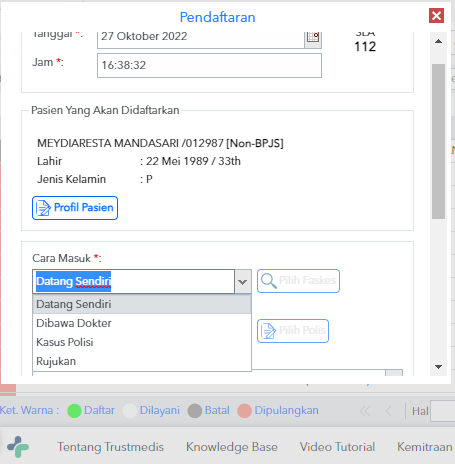Click the Pilih Faskes magnifier button

(x=298, y=281)
